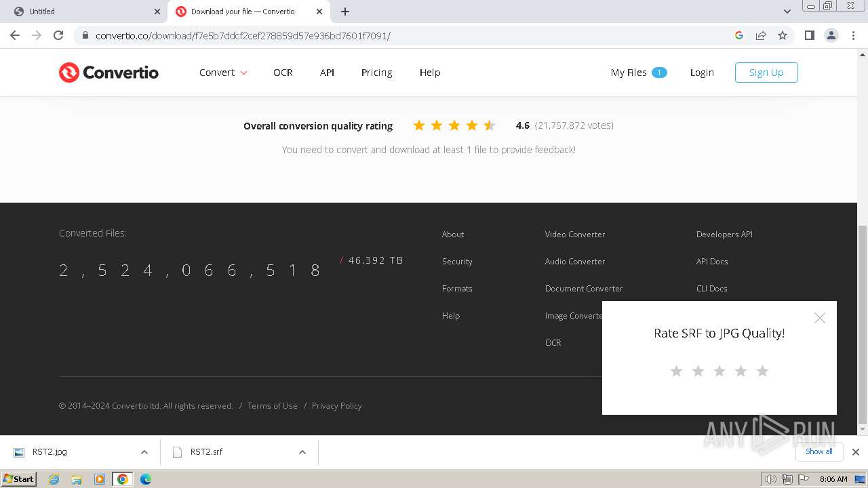
Task: Click the Login link
Action: 702,73
